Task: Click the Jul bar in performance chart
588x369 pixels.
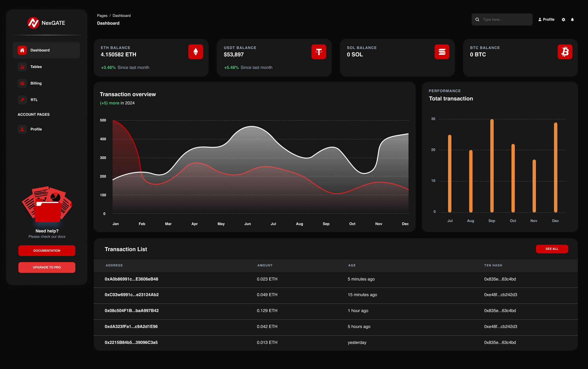Action: (x=450, y=173)
